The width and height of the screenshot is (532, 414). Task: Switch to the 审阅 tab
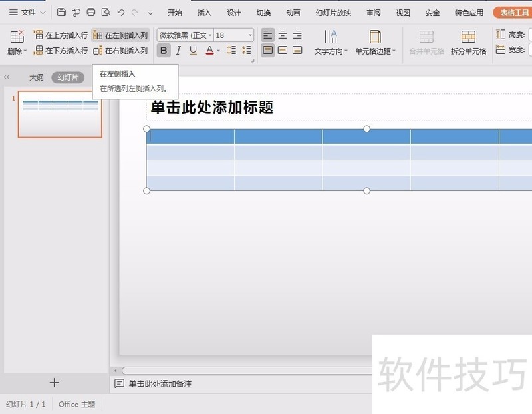tap(374, 13)
